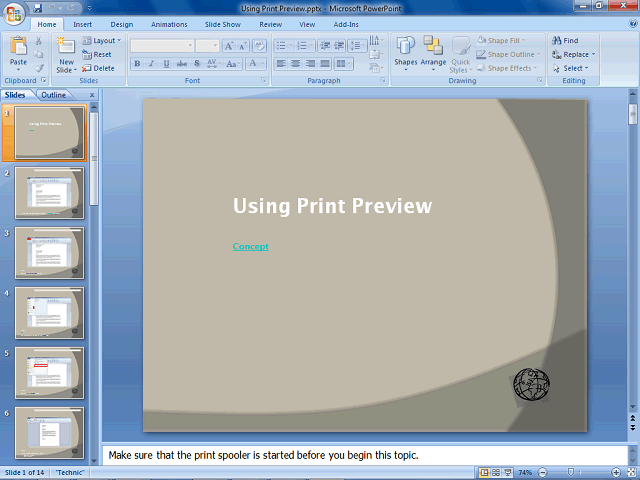Click the Paste clipboard icon
640x480 pixels.
(18, 46)
